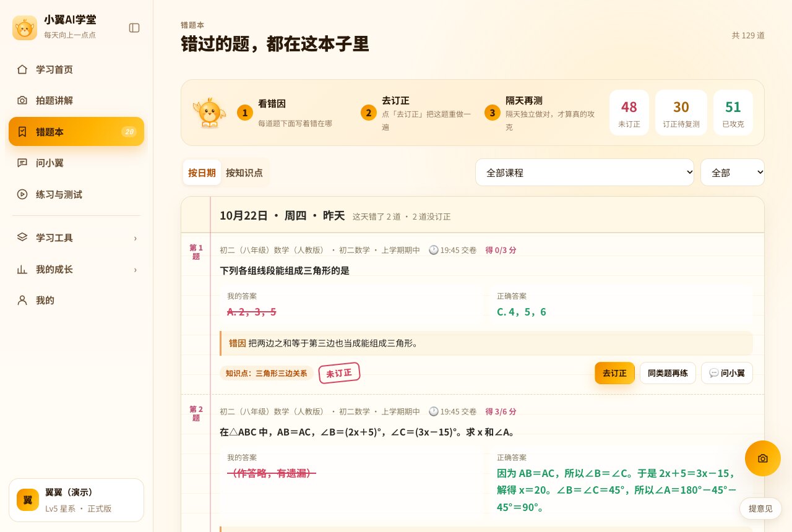
Task: Click the 10月22日 · 周四 · 昨天 date header
Action: click(282, 215)
